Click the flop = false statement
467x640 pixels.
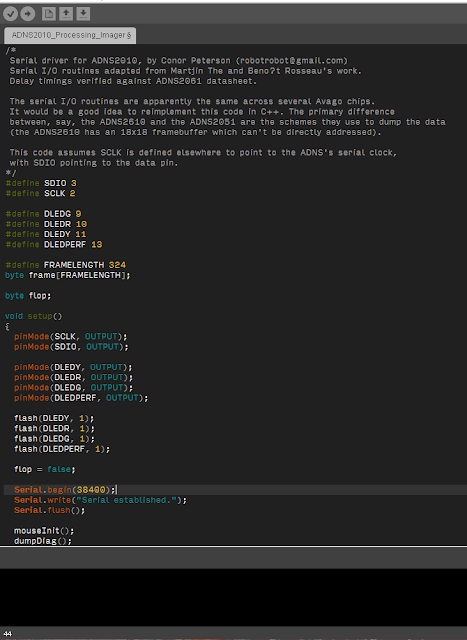(44, 469)
